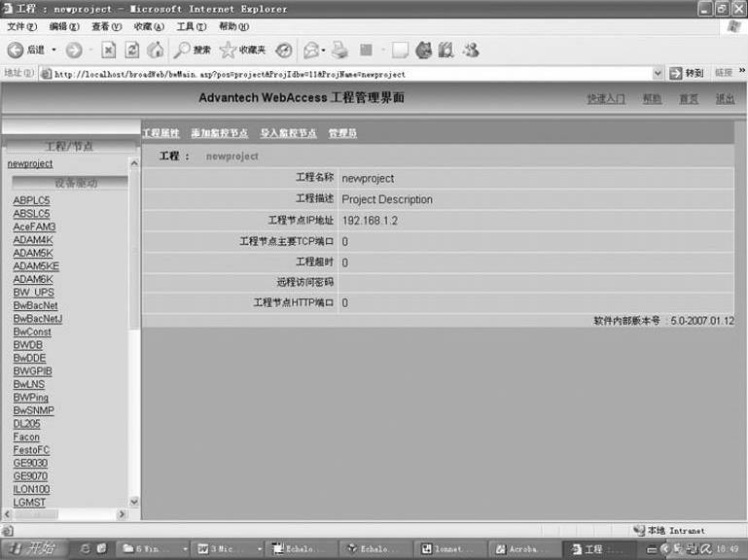Open the address bar dropdown arrow
748x560 pixels.
pyautogui.click(x=658, y=73)
